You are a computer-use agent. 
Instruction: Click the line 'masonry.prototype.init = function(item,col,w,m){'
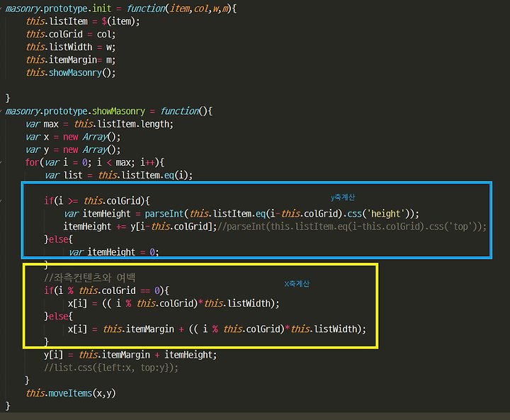[121, 8]
